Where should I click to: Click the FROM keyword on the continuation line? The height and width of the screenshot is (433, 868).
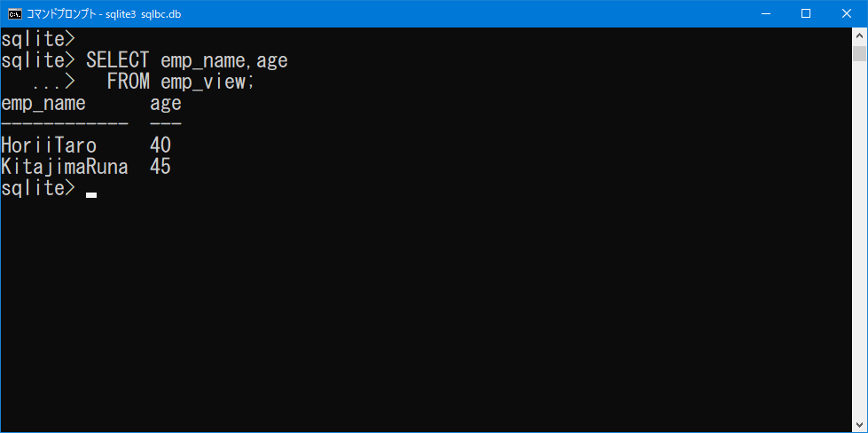128,82
